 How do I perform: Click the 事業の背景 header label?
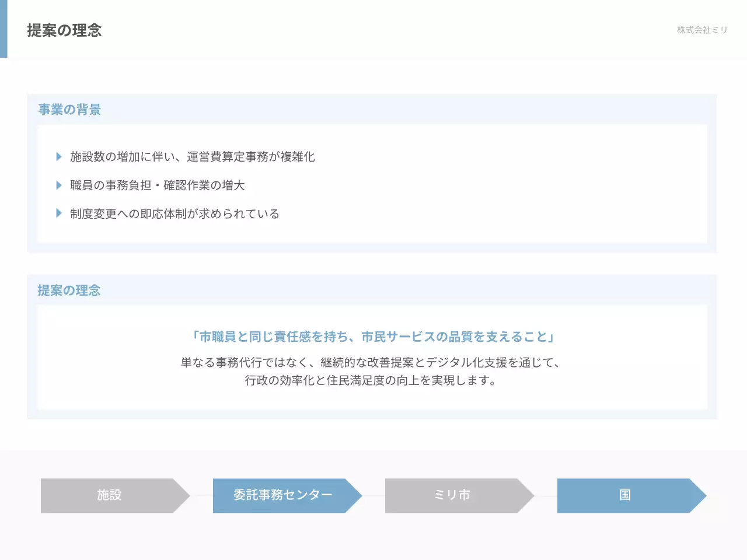click(69, 109)
